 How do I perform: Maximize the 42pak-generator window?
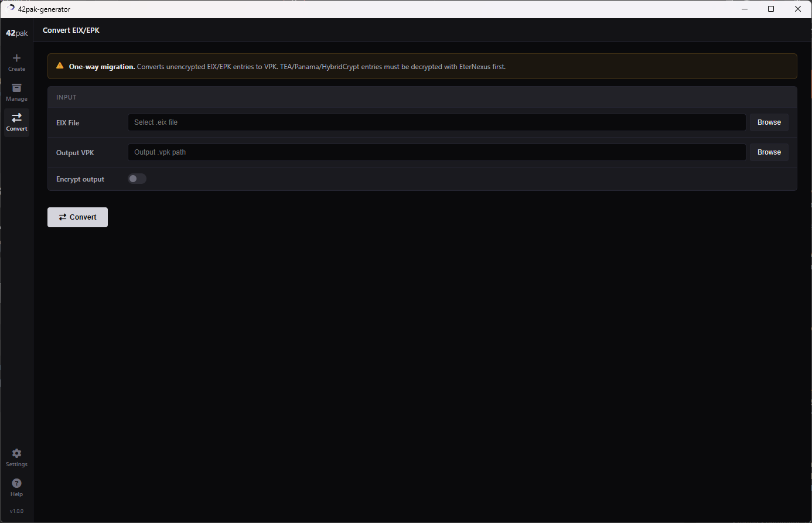tap(771, 9)
